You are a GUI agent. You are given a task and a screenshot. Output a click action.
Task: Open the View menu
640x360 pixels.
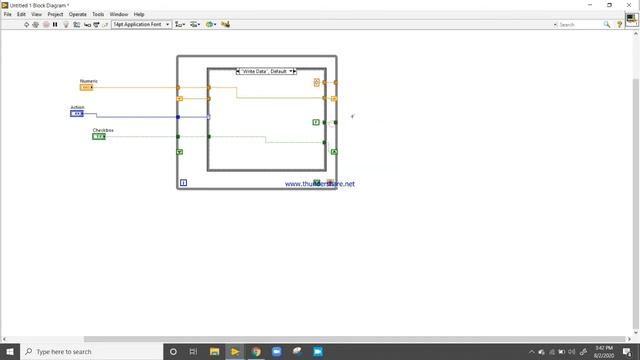[x=36, y=14]
